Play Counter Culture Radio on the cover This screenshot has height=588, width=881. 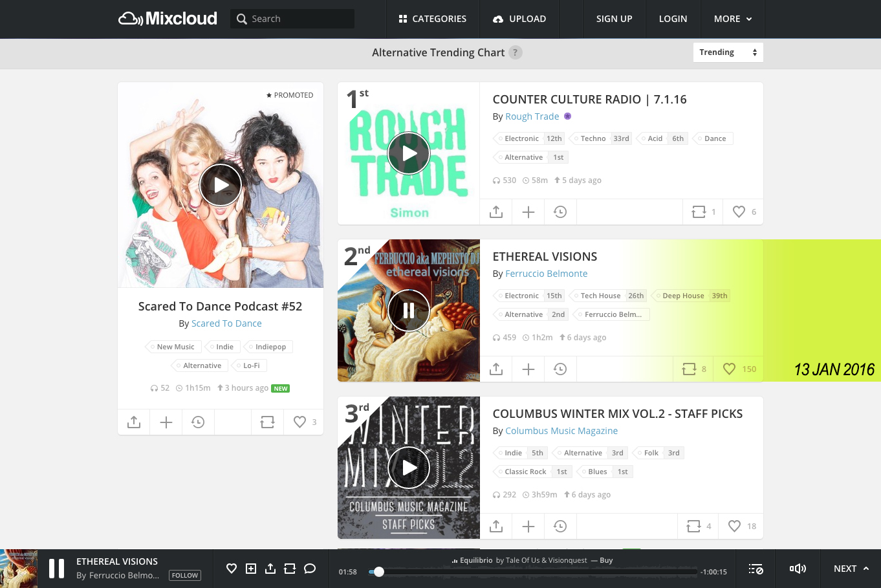click(x=409, y=153)
